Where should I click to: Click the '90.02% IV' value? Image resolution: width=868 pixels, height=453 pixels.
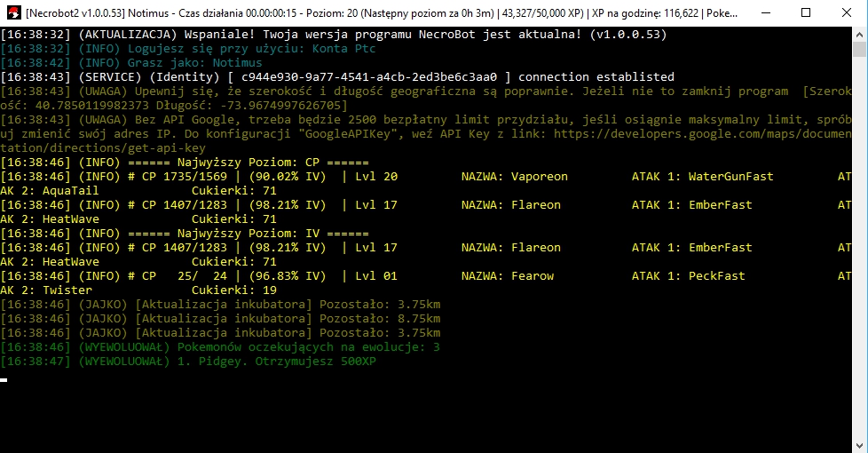(288, 177)
